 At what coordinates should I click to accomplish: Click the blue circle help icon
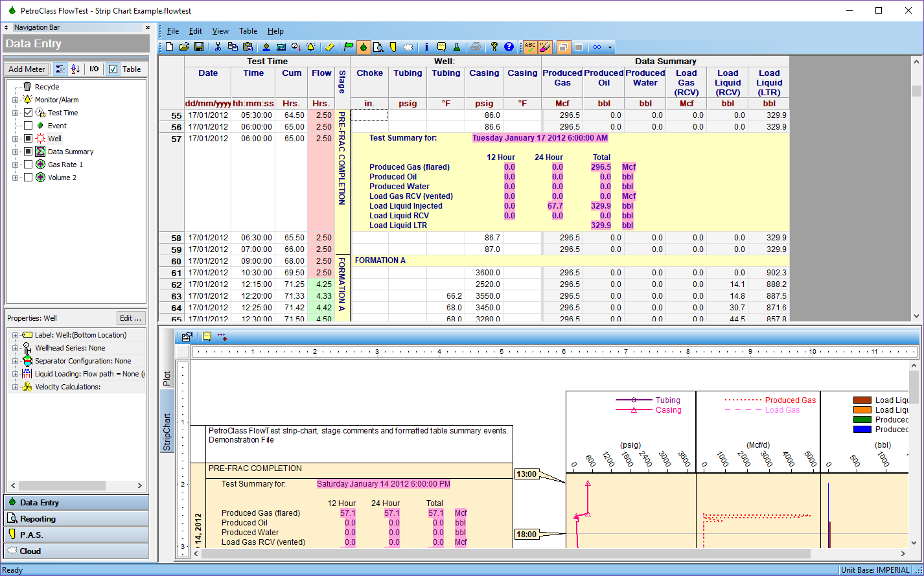coord(509,47)
